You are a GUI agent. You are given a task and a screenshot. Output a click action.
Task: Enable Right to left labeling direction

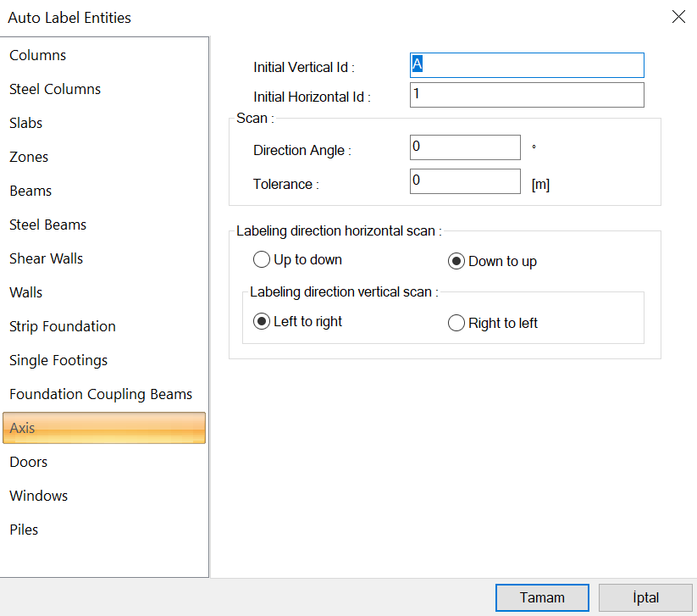click(x=456, y=323)
